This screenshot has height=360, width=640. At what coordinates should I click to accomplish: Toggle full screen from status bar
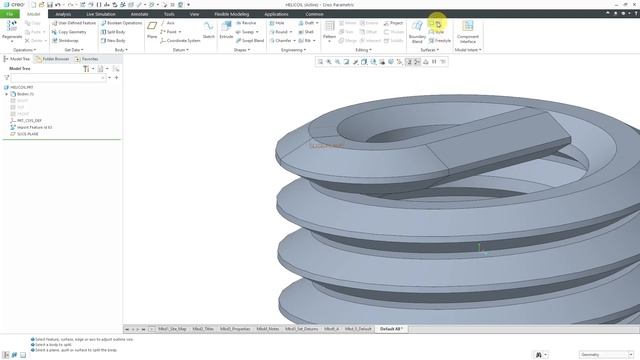click(x=23, y=355)
